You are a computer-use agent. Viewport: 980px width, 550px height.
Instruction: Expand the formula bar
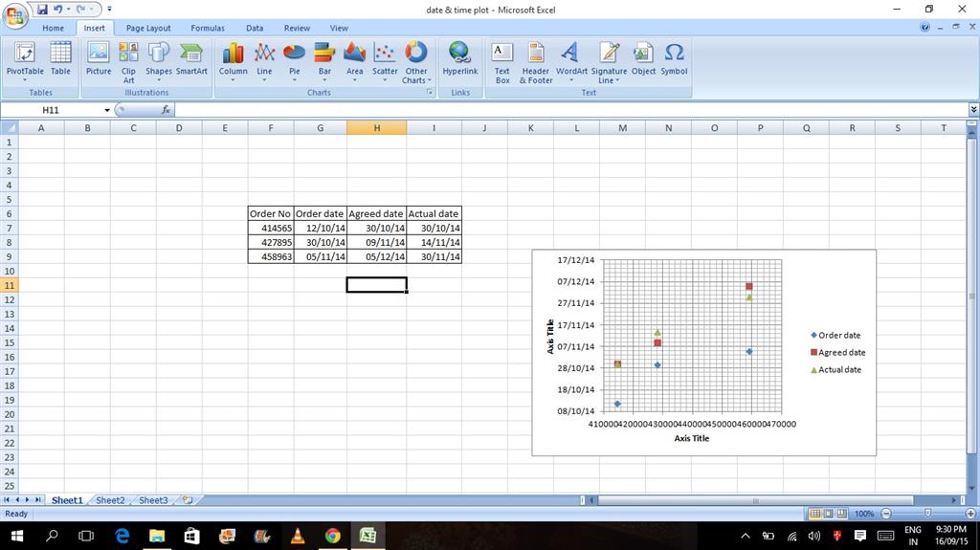tap(973, 110)
